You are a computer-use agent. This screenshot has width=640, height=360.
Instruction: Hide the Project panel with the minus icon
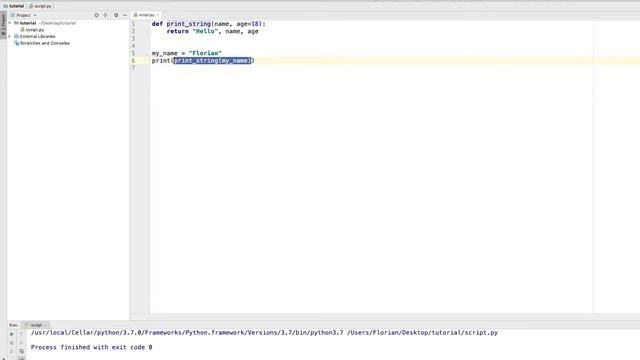125,15
